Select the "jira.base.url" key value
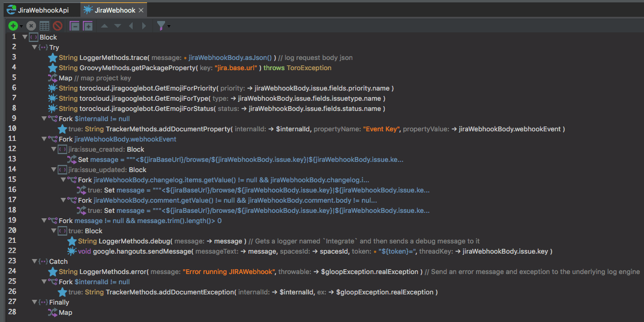Screen dimensions: 644x322 pos(236,68)
